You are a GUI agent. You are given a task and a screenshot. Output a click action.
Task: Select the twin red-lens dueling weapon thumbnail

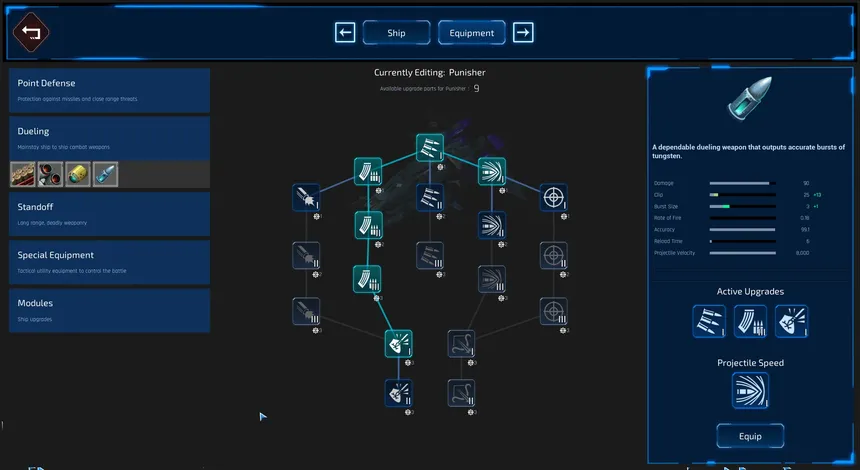pyautogui.click(x=50, y=174)
